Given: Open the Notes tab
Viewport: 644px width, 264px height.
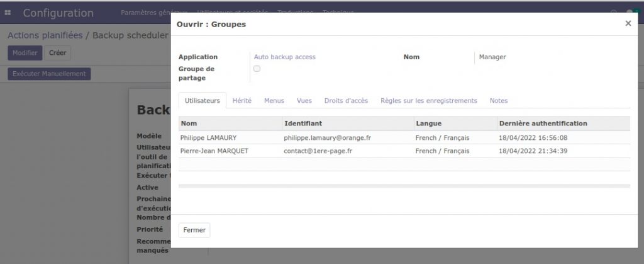Looking at the screenshot, I should [499, 100].
